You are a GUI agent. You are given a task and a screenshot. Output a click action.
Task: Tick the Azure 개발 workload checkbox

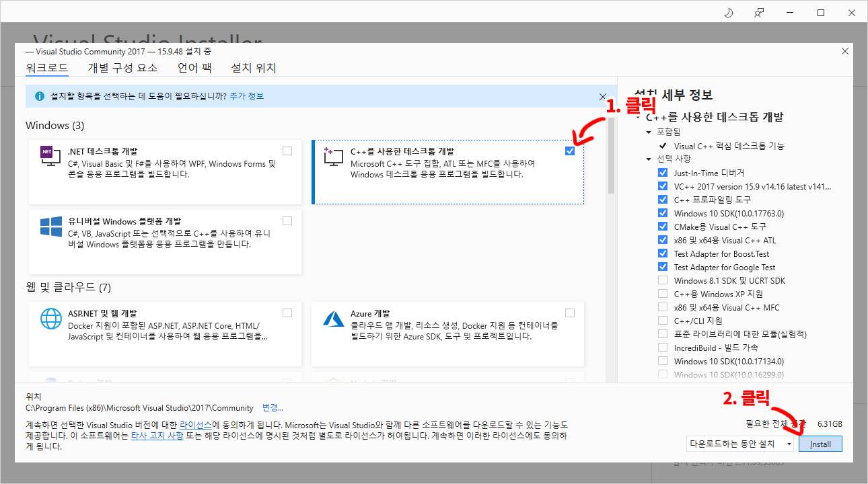click(x=570, y=313)
